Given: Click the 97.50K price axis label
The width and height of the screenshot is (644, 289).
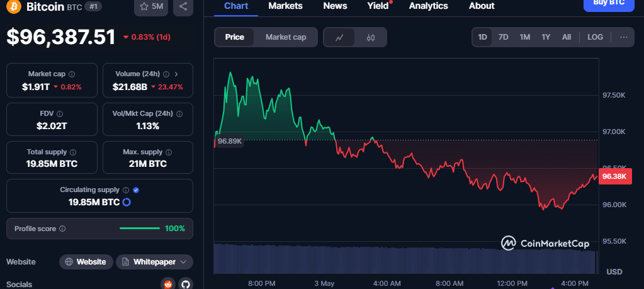Looking at the screenshot, I should click(614, 95).
